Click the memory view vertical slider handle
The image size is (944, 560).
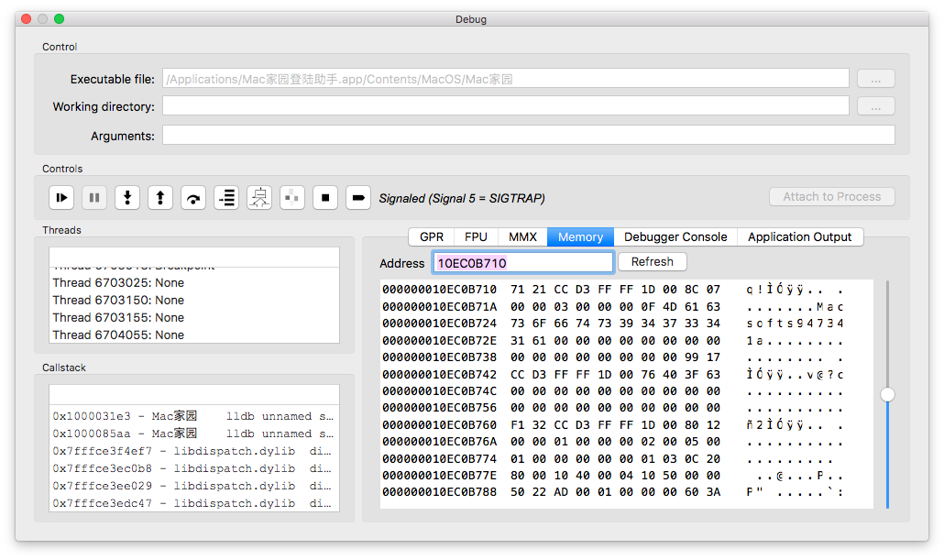tap(887, 394)
